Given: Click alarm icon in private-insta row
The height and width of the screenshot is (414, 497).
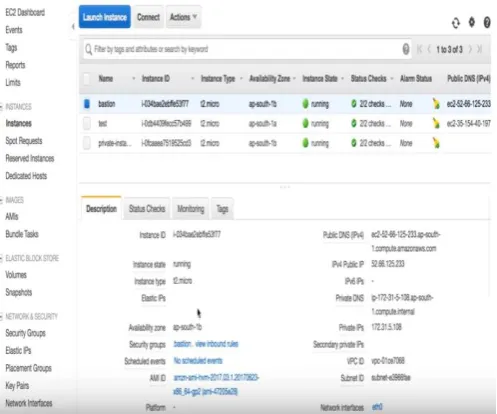Looking at the screenshot, I should pos(436,143).
